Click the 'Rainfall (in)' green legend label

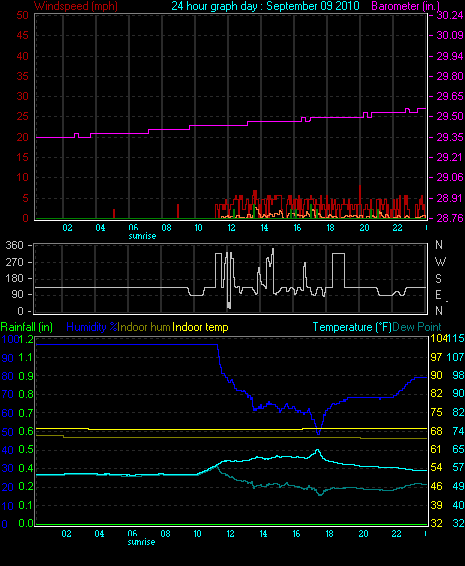pyautogui.click(x=27, y=327)
